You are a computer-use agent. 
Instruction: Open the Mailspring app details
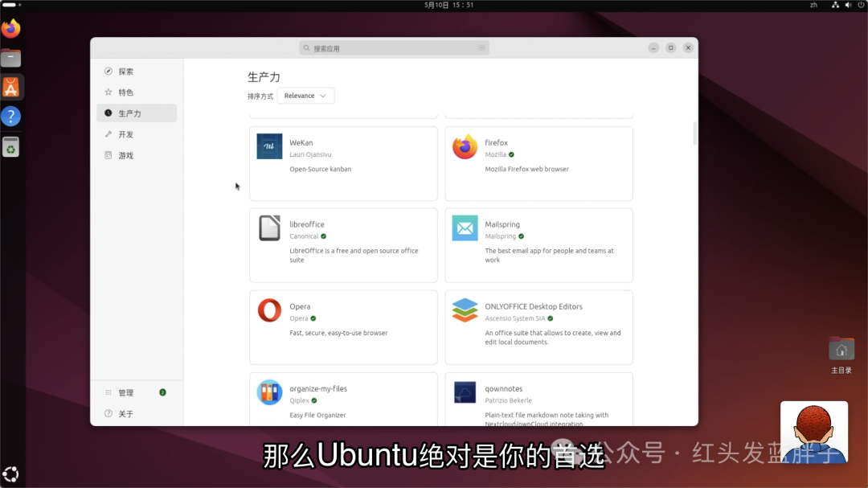pyautogui.click(x=538, y=245)
